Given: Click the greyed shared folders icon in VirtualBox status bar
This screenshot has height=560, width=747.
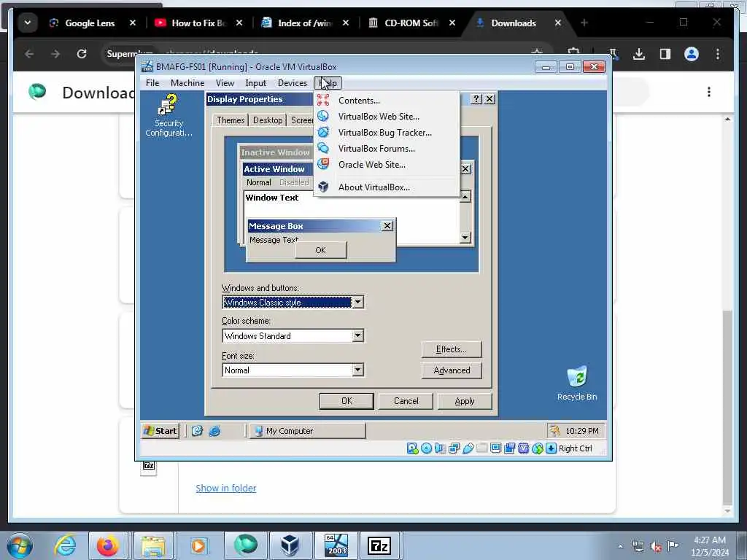Looking at the screenshot, I should click(481, 448).
